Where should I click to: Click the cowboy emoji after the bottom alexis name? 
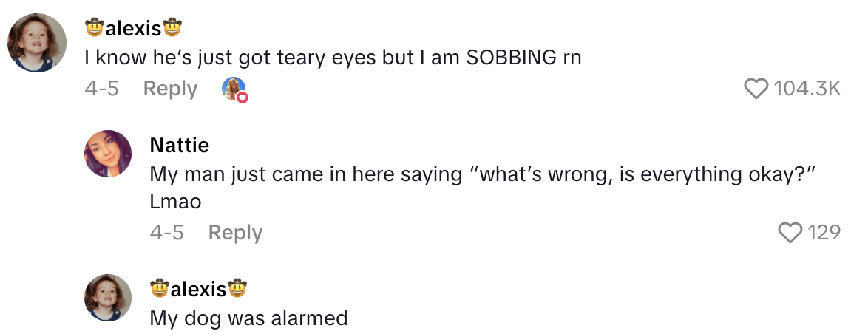237,288
